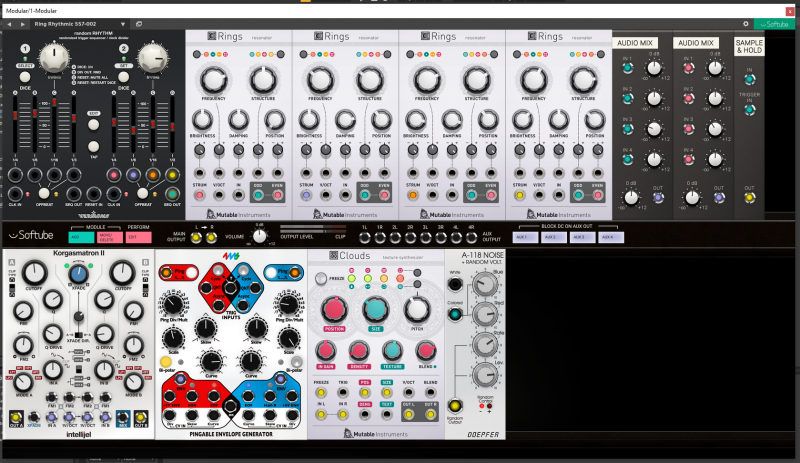
Task: Click Random Output jack on A-118 Noise
Action: coord(455,406)
